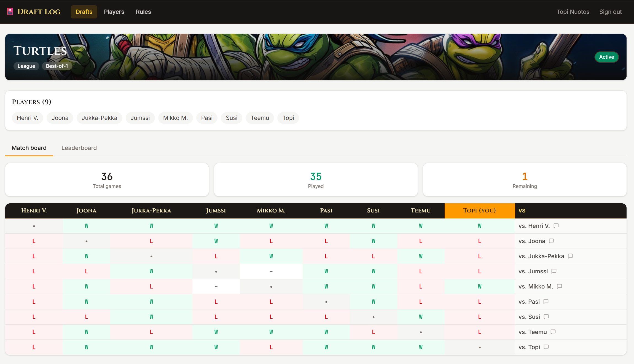The width and height of the screenshot is (634, 364).
Task: Open comment icon for vs. Jukka-Pekka
Action: pyautogui.click(x=571, y=256)
